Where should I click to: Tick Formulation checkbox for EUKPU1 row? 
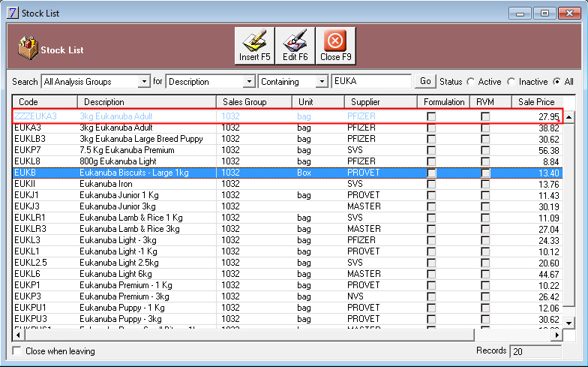click(x=431, y=308)
